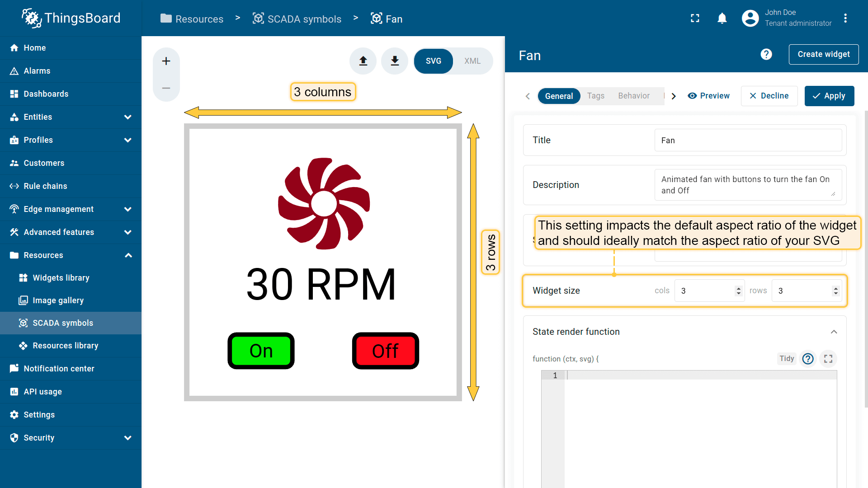Click the upload SVG icon
Viewport: 868px width, 488px height.
coord(363,61)
